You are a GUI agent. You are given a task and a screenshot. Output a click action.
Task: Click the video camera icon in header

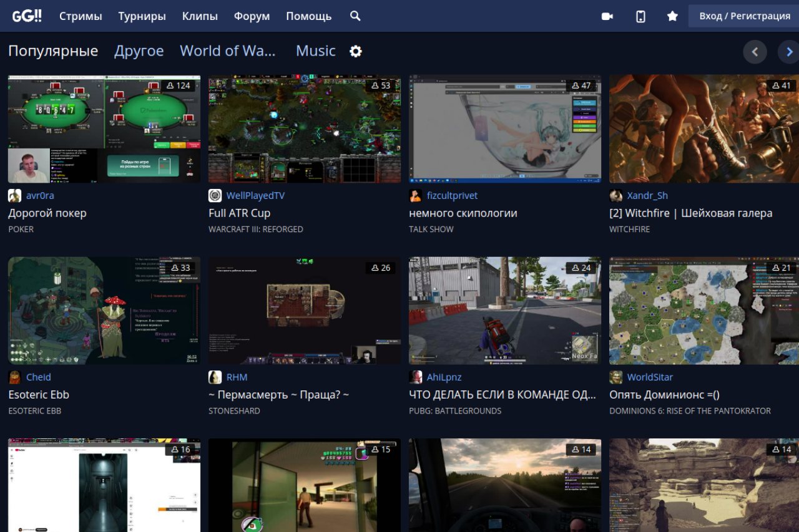[x=607, y=16]
